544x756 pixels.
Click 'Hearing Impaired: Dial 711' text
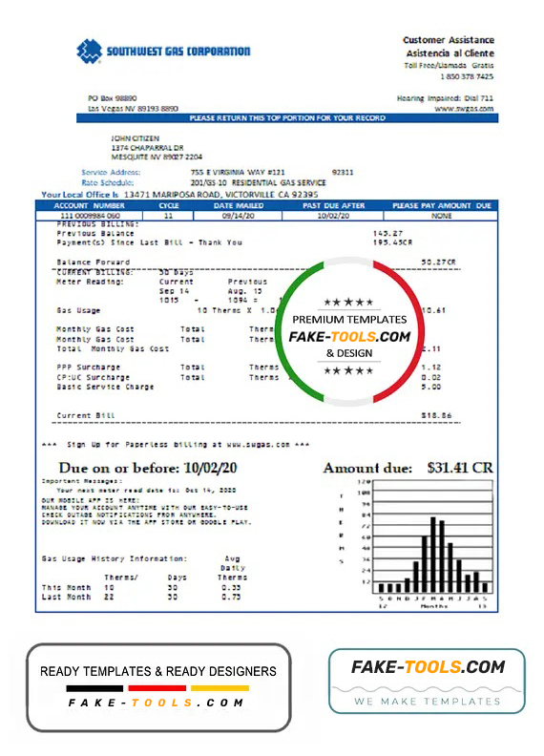(445, 98)
